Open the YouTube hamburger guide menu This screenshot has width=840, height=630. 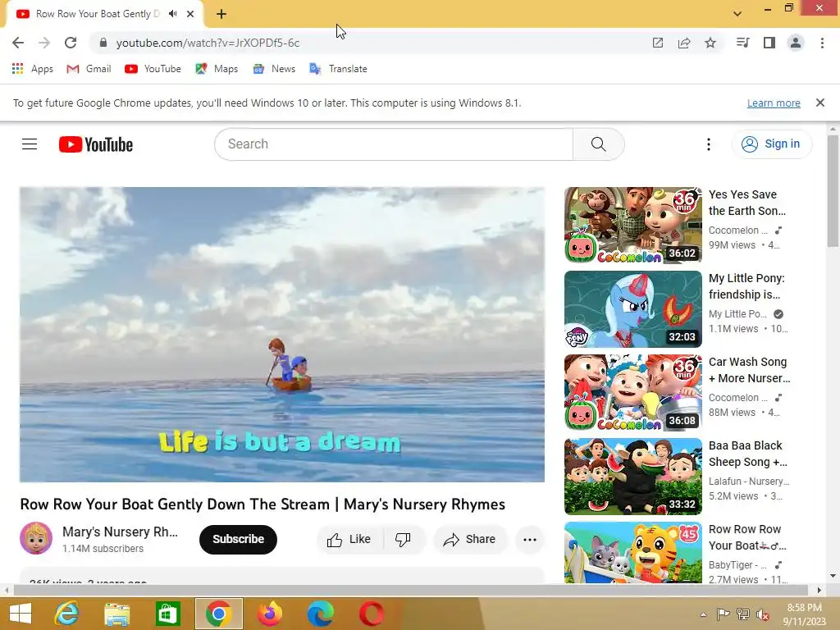[30, 144]
